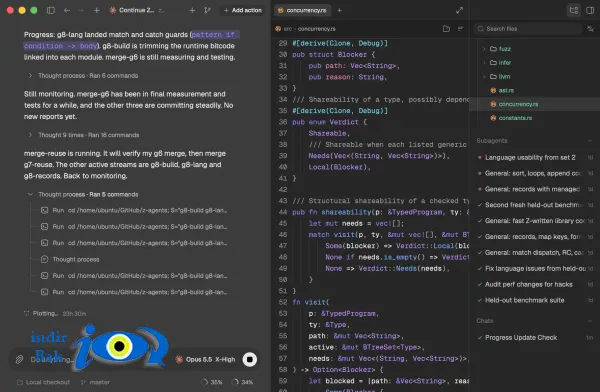Click the 'src' breadcrumb segment

click(x=287, y=29)
